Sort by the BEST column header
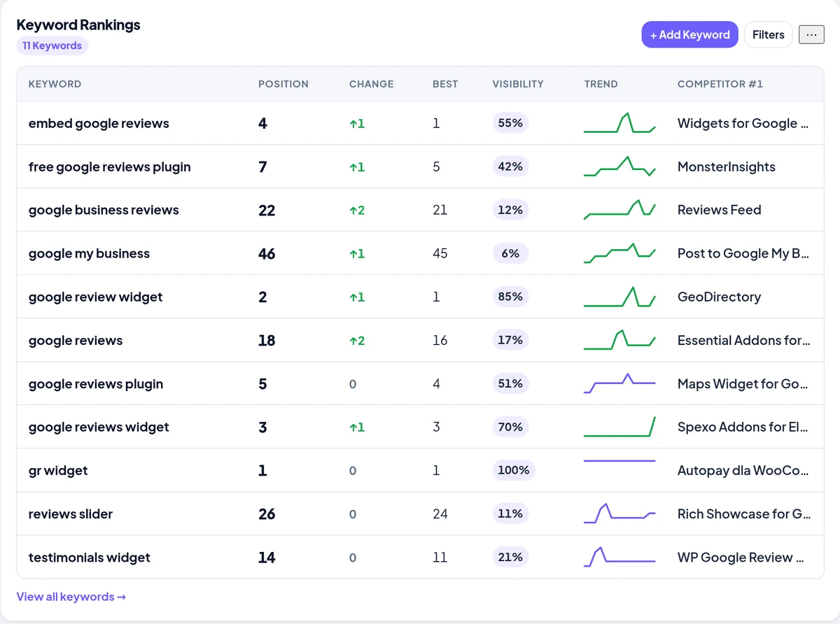840x624 pixels. click(x=445, y=84)
